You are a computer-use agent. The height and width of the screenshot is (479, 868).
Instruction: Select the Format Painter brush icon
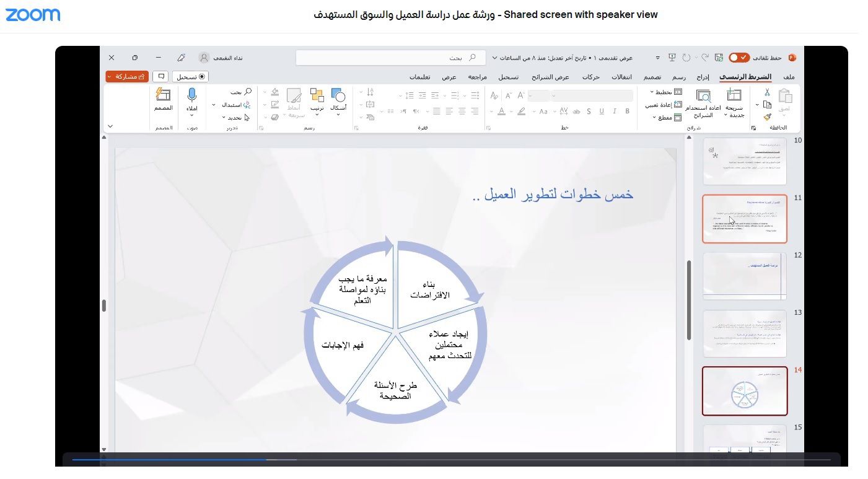click(x=768, y=116)
